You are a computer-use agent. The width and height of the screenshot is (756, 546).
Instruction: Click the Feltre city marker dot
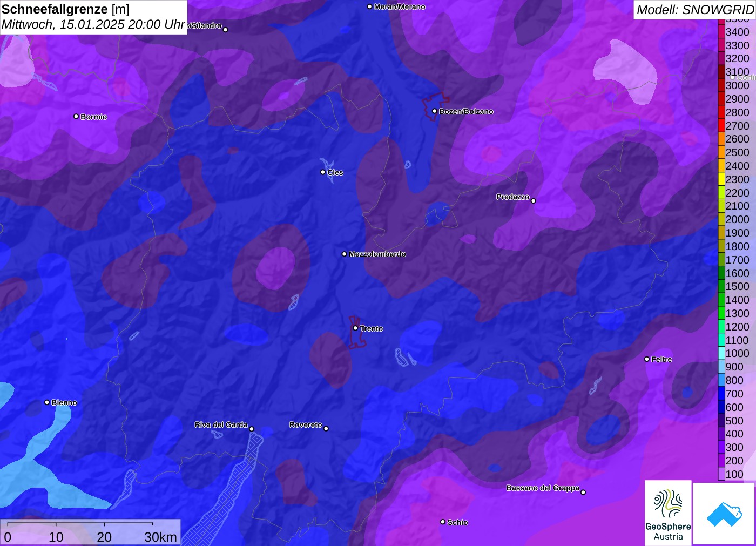coord(647,359)
